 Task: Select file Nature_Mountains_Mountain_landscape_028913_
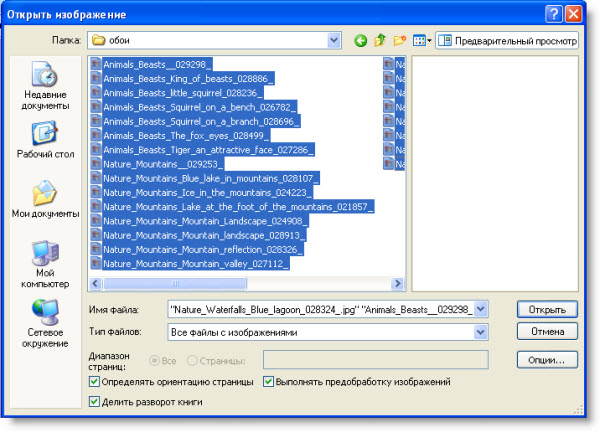pyautogui.click(x=204, y=235)
